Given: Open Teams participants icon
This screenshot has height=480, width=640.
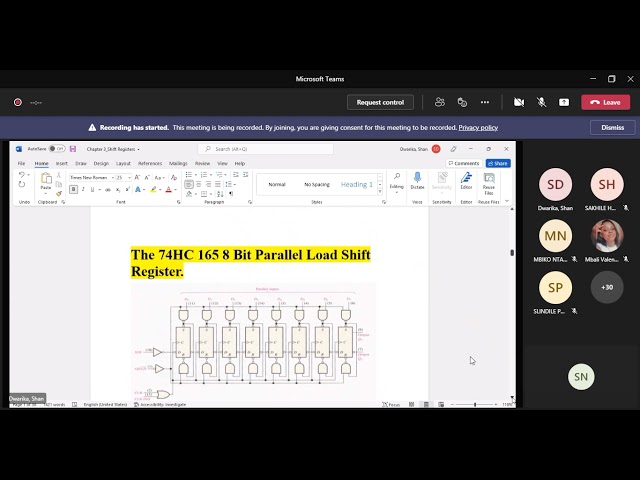Looking at the screenshot, I should (440, 102).
